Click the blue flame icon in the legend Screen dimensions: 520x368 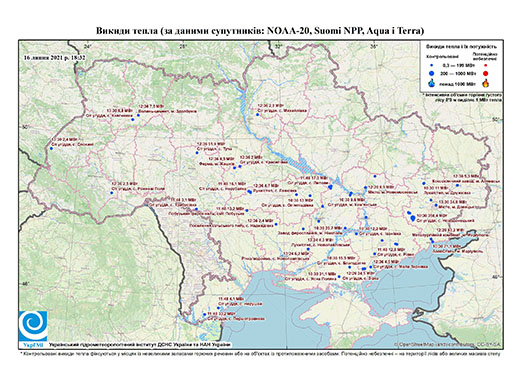[x=432, y=83]
